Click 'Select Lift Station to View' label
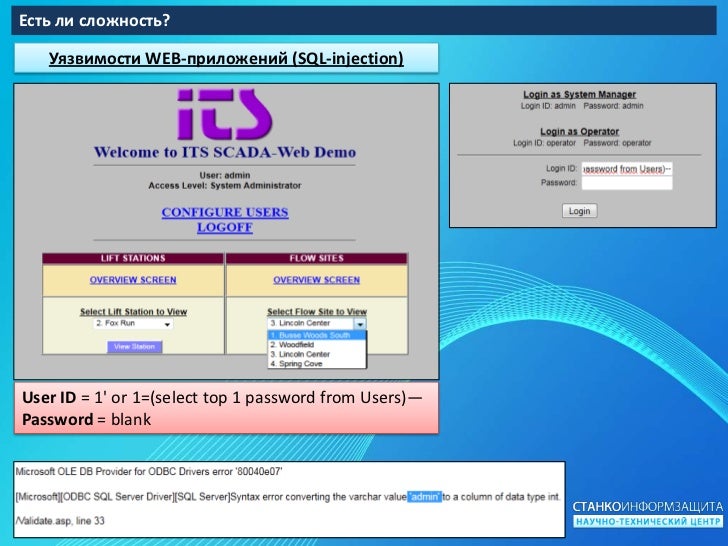The image size is (728, 546). click(133, 312)
